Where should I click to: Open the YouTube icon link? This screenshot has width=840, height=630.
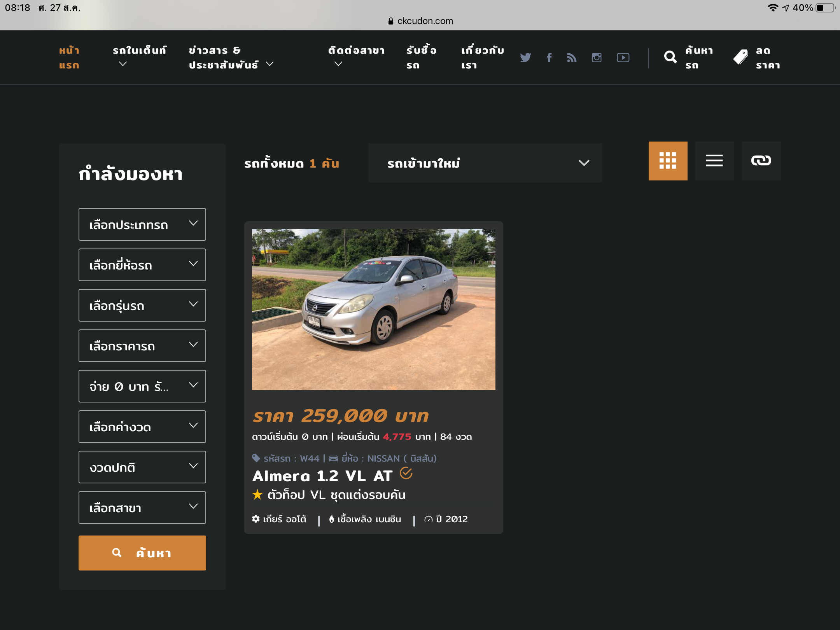click(x=623, y=58)
